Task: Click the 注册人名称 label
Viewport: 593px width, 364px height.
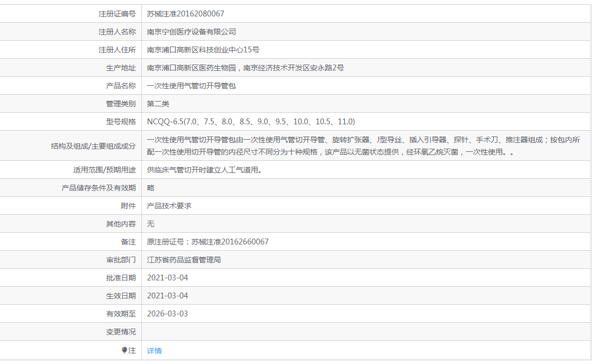Action: 117,32
